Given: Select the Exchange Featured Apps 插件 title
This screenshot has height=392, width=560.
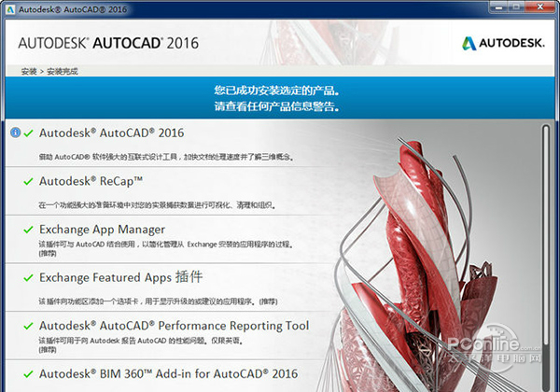Looking at the screenshot, I should tap(121, 277).
